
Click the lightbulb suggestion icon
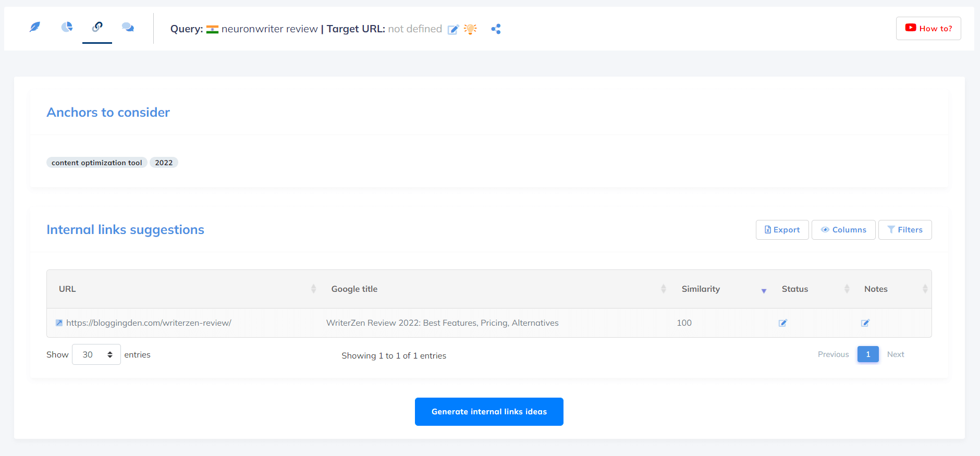tap(470, 29)
